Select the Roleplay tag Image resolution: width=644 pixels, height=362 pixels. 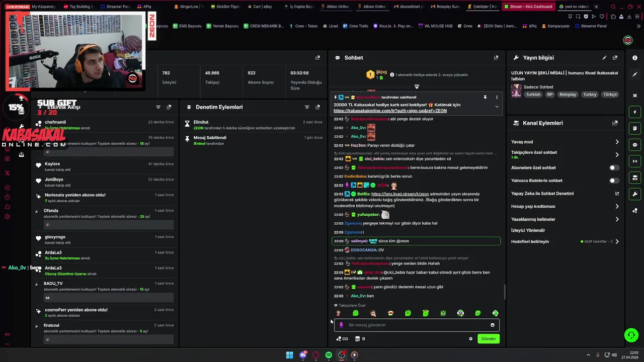point(568,95)
